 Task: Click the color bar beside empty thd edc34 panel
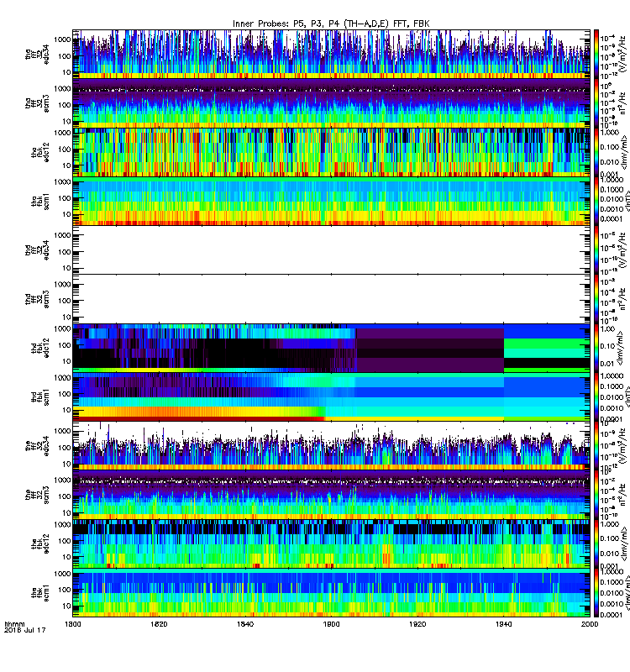(596, 249)
